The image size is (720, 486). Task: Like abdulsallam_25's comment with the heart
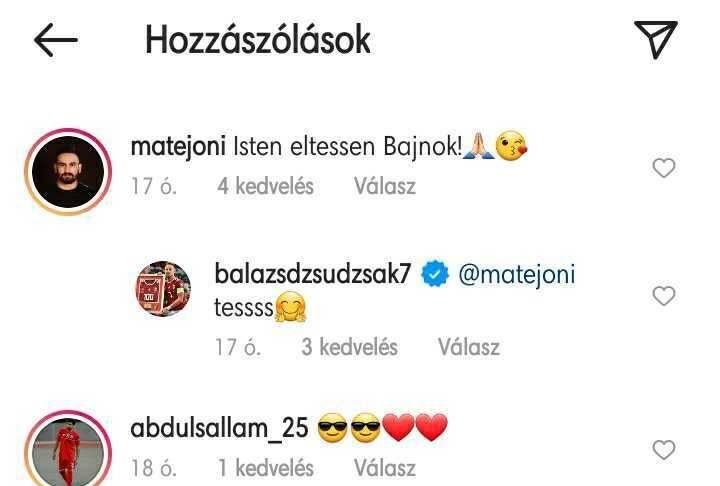[x=664, y=449]
